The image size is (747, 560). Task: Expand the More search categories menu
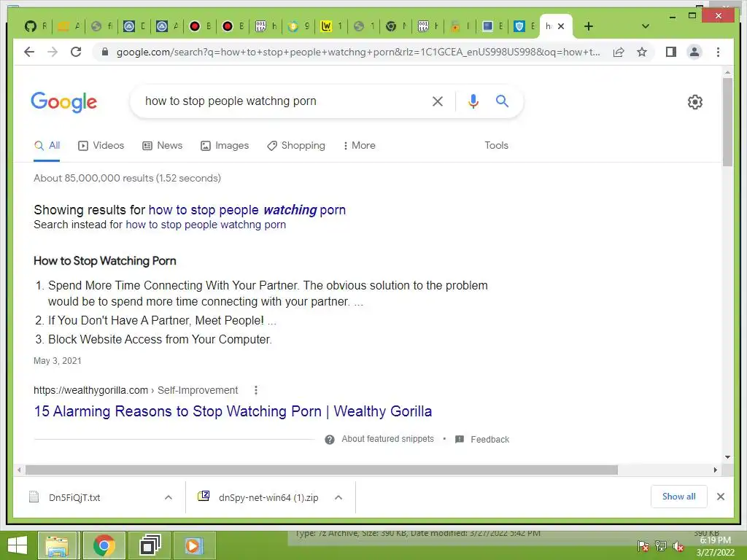[359, 146]
